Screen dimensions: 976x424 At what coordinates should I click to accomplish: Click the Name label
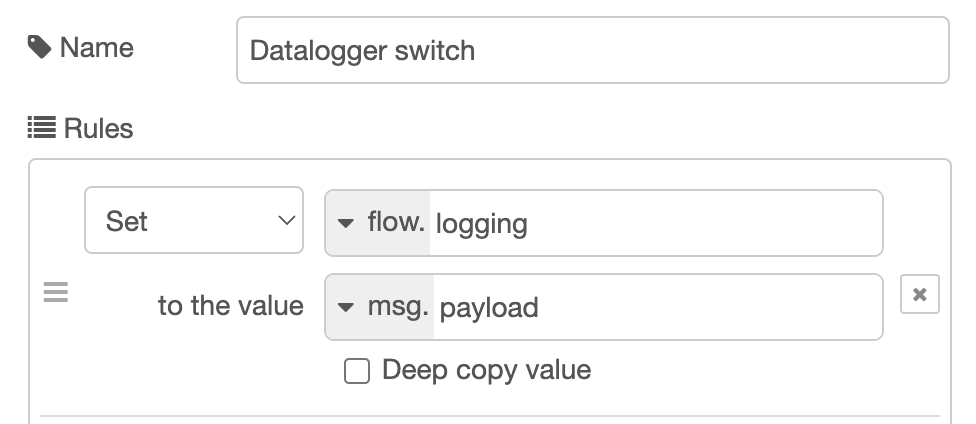(x=96, y=47)
